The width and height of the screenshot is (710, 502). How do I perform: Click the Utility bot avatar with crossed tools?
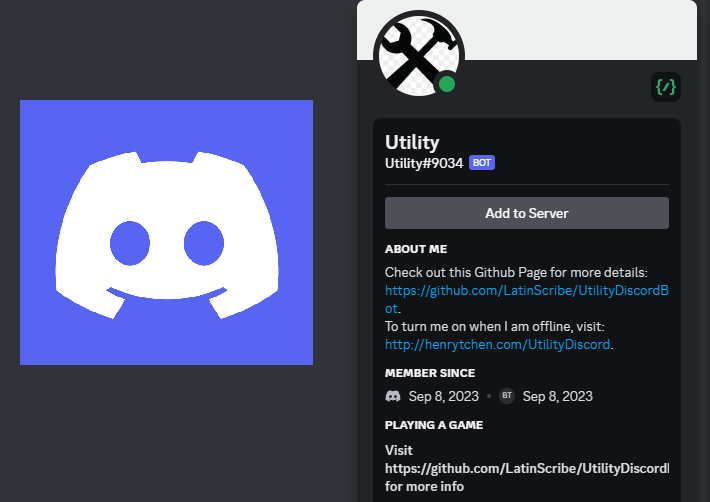419,55
